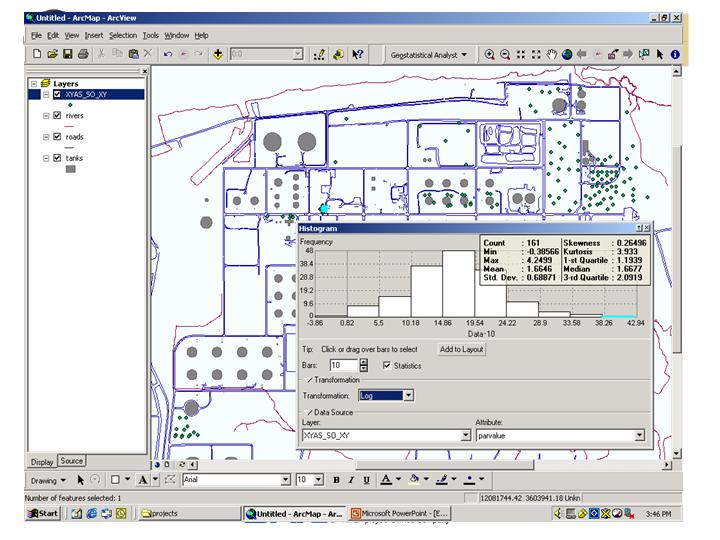This screenshot has height=540, width=720.
Task: Go back to previous extent
Action: coord(582,55)
